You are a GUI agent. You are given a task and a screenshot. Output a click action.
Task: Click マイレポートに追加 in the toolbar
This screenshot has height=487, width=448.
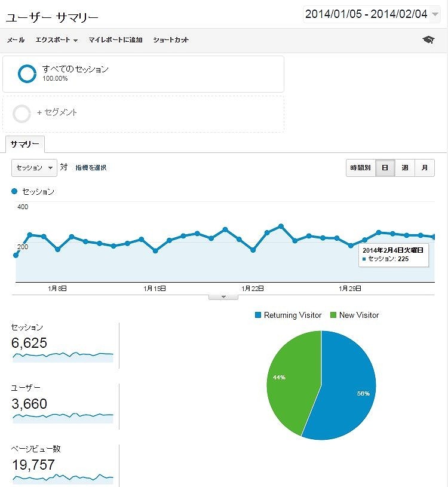point(115,40)
